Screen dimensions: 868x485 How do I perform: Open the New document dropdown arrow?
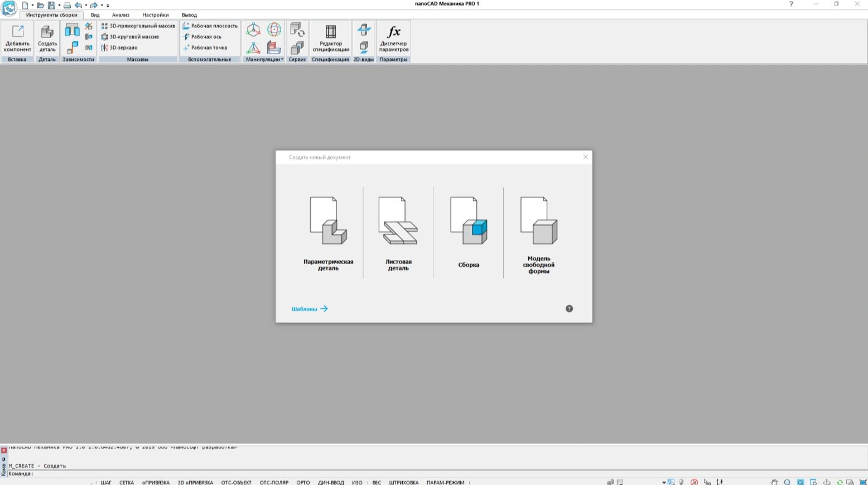coord(32,5)
